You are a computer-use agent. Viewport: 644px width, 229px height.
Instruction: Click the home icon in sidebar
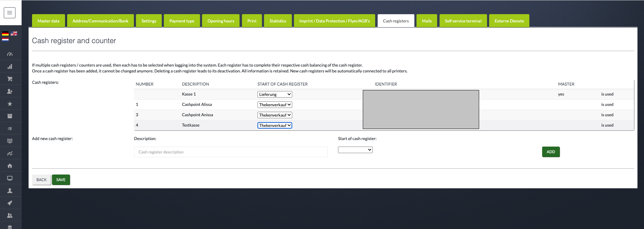10,166
